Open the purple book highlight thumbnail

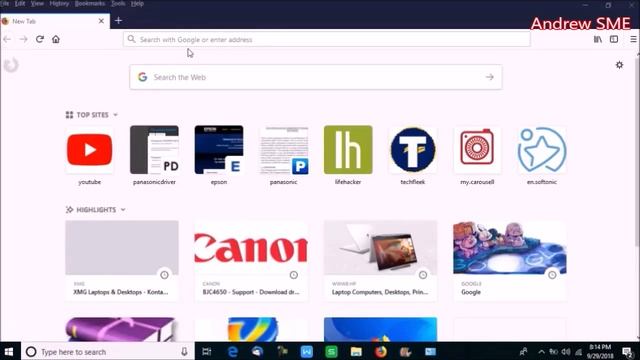[x=122, y=329]
